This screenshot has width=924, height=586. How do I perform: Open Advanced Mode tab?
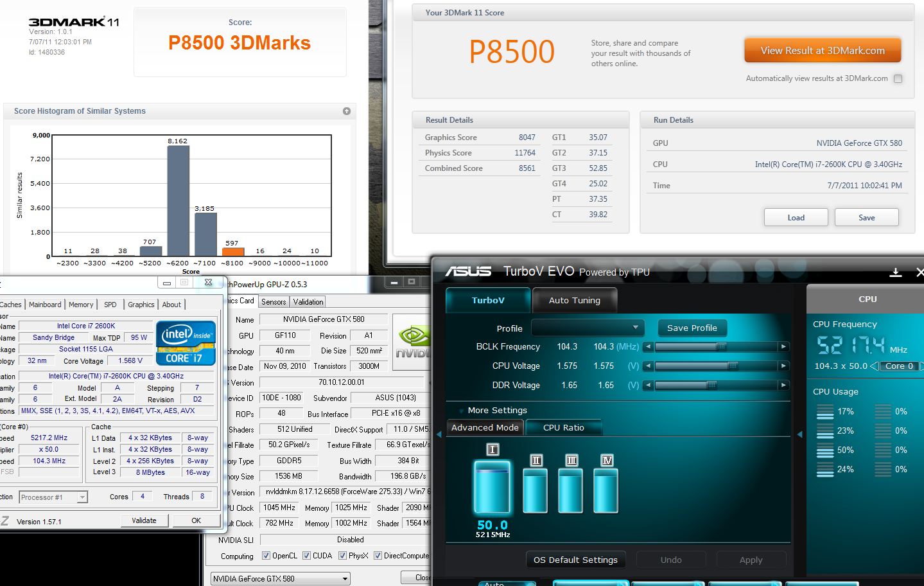(x=485, y=427)
